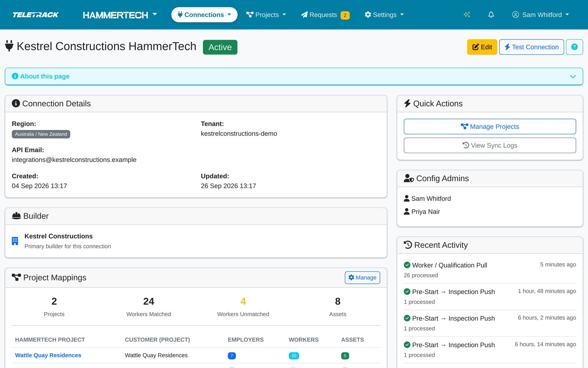The height and width of the screenshot is (368, 588).
Task: Open the Sam Whitford account menu
Action: 541,15
